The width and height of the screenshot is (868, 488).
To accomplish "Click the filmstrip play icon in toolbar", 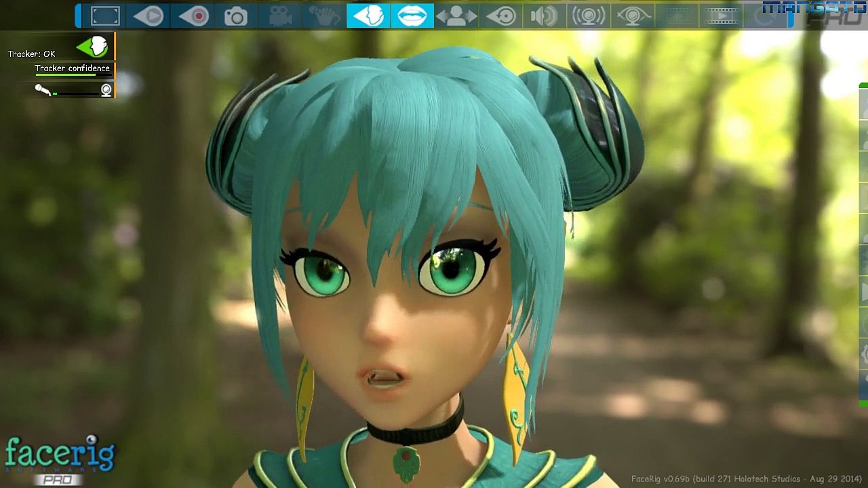I will point(721,16).
